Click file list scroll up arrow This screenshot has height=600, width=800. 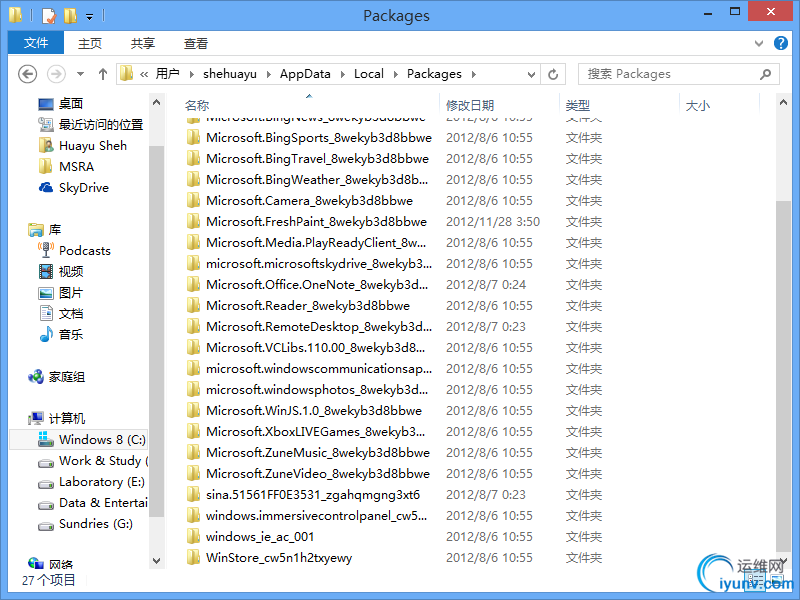783,103
